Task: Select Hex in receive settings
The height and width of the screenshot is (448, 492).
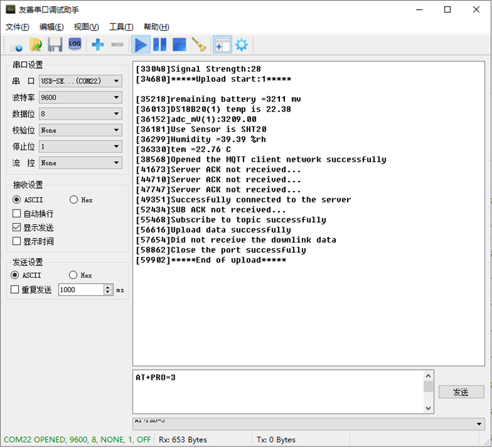Action: tap(81, 200)
